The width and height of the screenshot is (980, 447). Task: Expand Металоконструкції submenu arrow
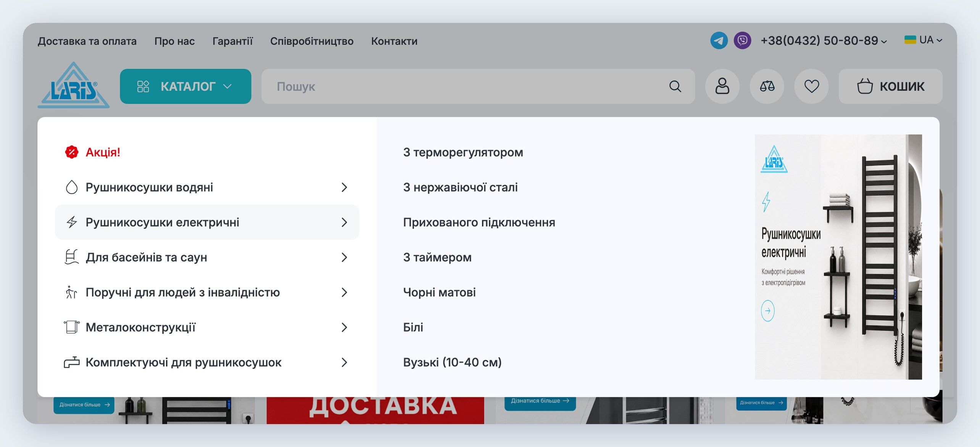point(344,327)
